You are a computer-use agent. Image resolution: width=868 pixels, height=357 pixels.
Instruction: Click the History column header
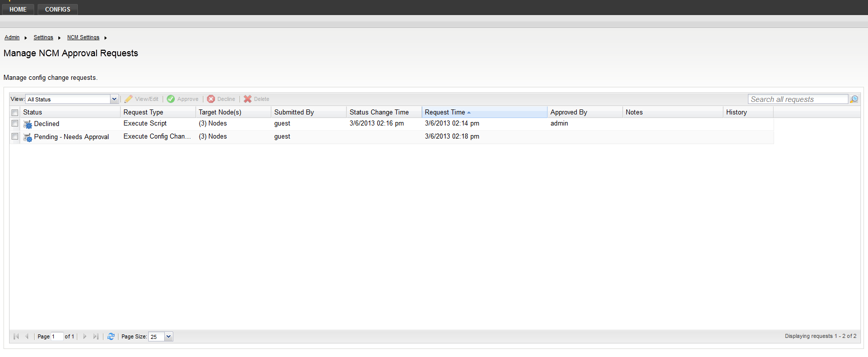tap(748, 112)
